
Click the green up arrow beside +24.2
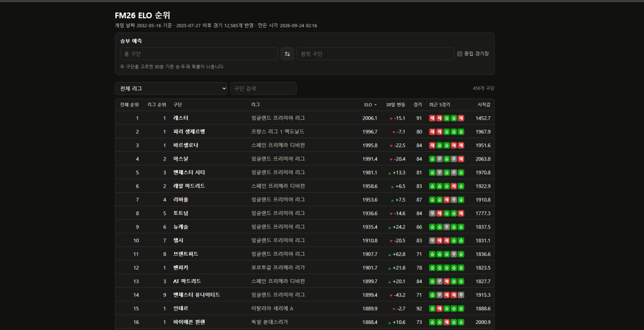point(389,227)
